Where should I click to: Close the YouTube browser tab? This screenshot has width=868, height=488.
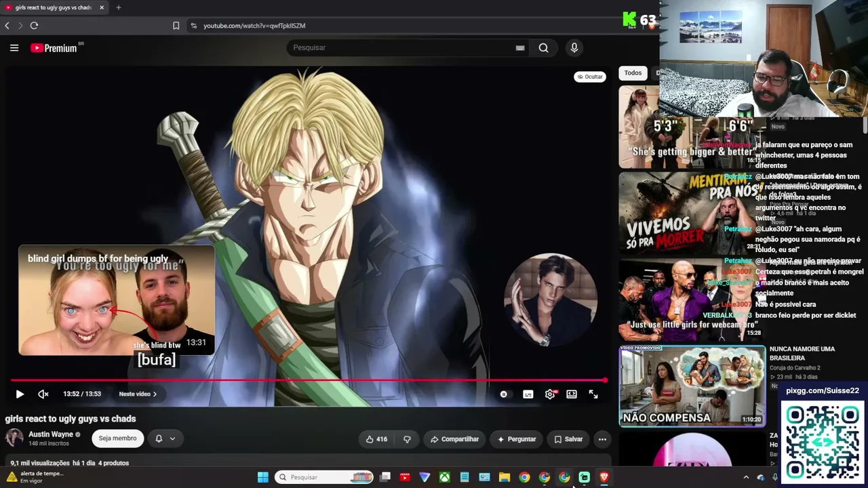pyautogui.click(x=102, y=7)
